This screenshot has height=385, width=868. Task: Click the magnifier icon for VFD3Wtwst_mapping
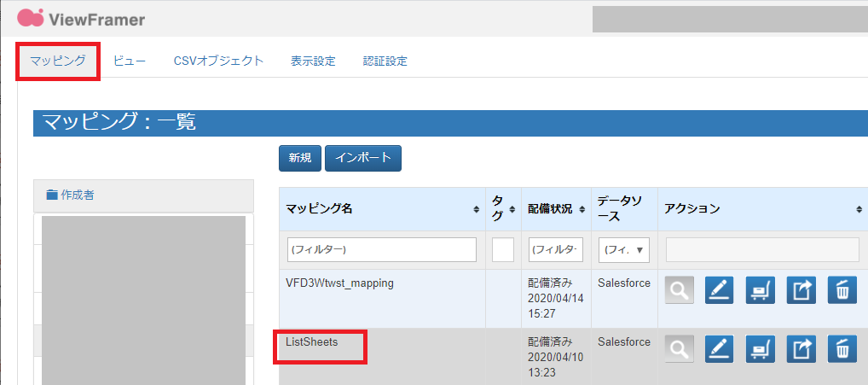point(680,290)
